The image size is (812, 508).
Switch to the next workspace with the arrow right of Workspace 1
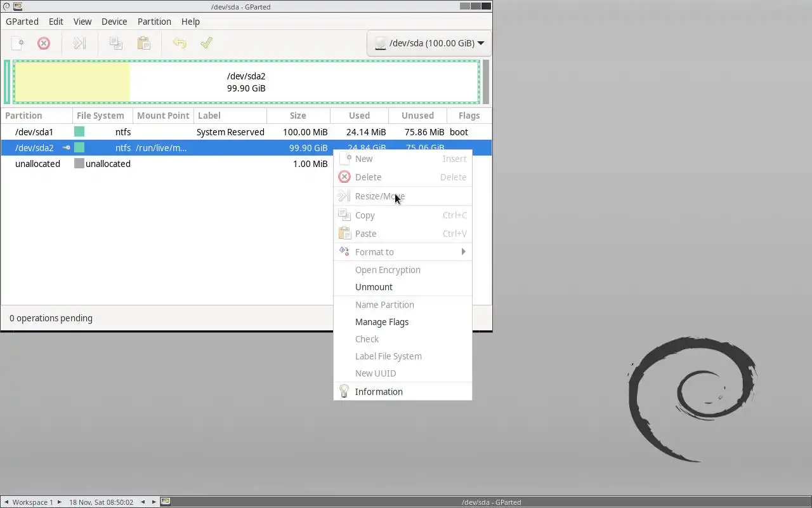pos(60,502)
